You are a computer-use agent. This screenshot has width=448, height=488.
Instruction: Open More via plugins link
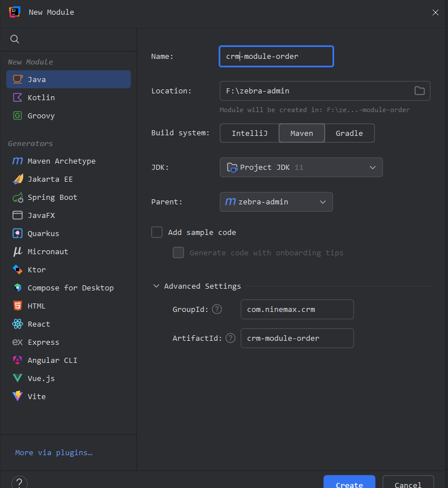[54, 452]
